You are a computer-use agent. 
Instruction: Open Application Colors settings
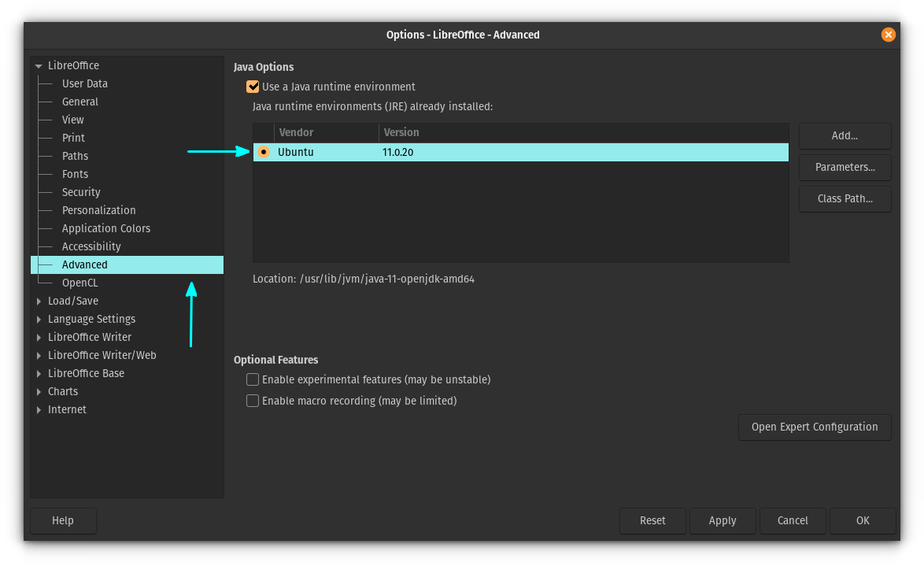point(106,228)
